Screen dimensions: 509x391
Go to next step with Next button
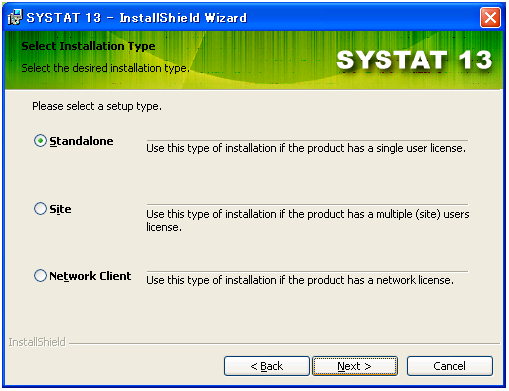coord(355,366)
